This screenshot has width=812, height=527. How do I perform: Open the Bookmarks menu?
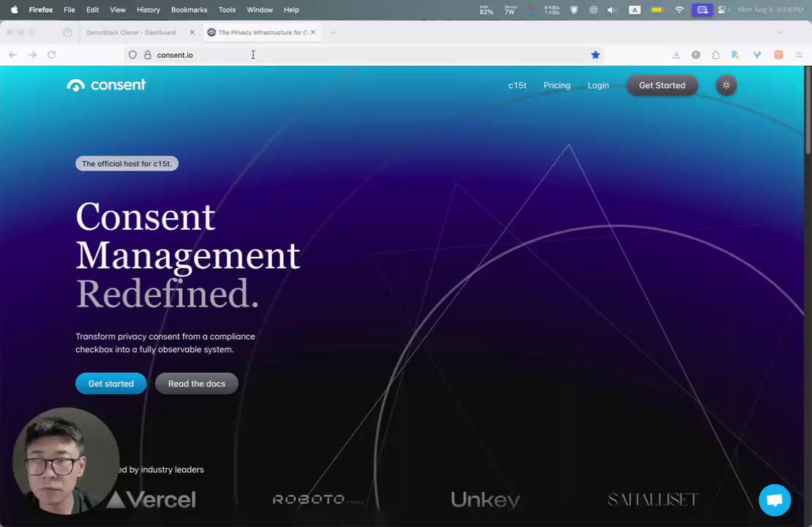pyautogui.click(x=189, y=10)
